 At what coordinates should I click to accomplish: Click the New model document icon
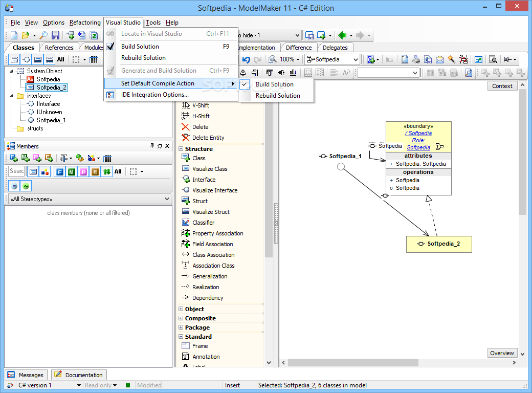pos(14,35)
